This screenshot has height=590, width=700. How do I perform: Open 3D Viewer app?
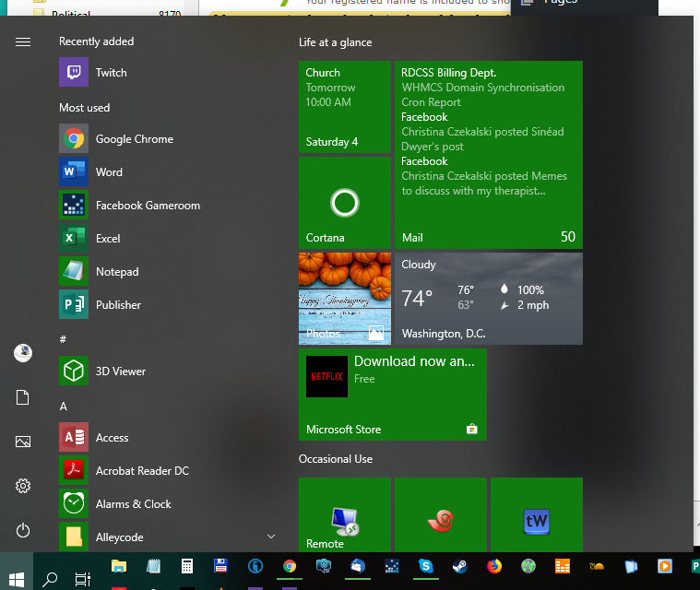[168, 371]
